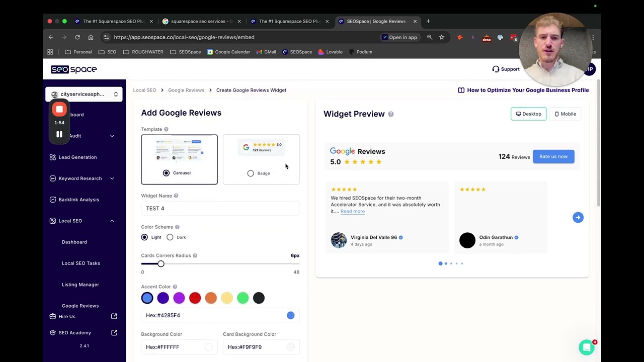This screenshot has width=644, height=362.
Task: Open the apps grid icon in bookmarks bar
Action: (x=50, y=52)
